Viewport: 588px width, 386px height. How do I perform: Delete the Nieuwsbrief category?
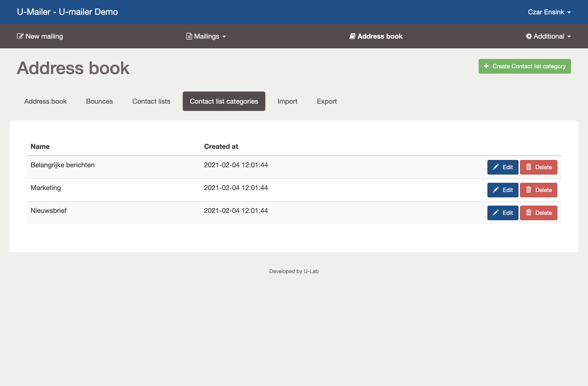point(538,212)
